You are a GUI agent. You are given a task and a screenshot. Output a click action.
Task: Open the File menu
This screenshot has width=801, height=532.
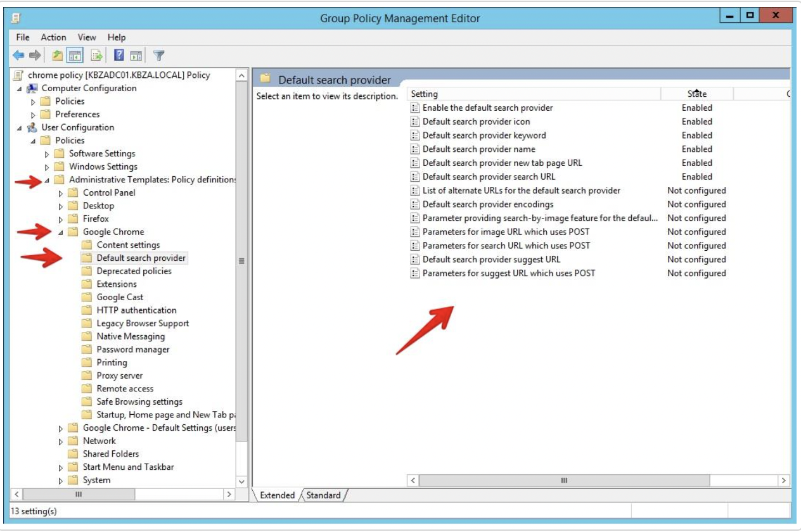click(x=23, y=37)
